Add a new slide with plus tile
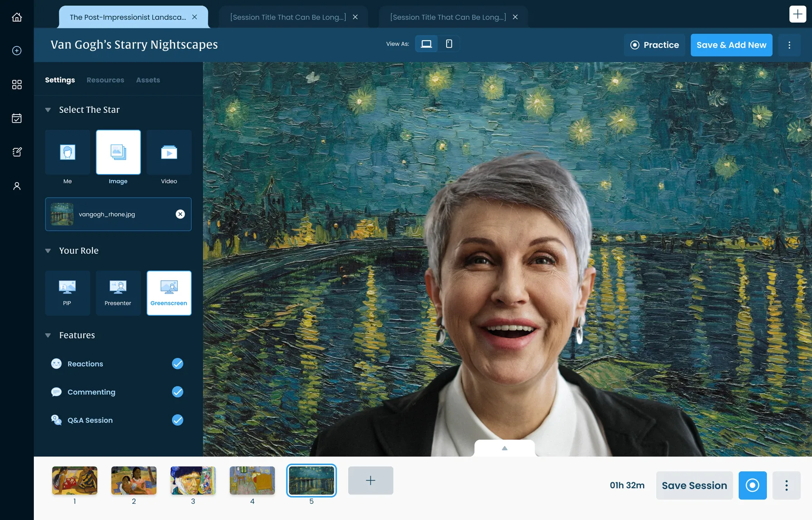Image resolution: width=812 pixels, height=520 pixels. click(370, 480)
